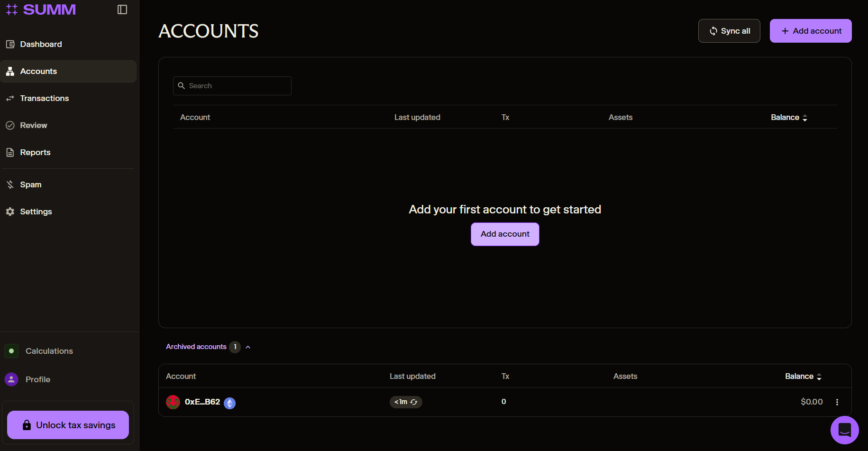868x451 pixels.
Task: Select the Dashboard icon in the sidebar
Action: [x=10, y=44]
